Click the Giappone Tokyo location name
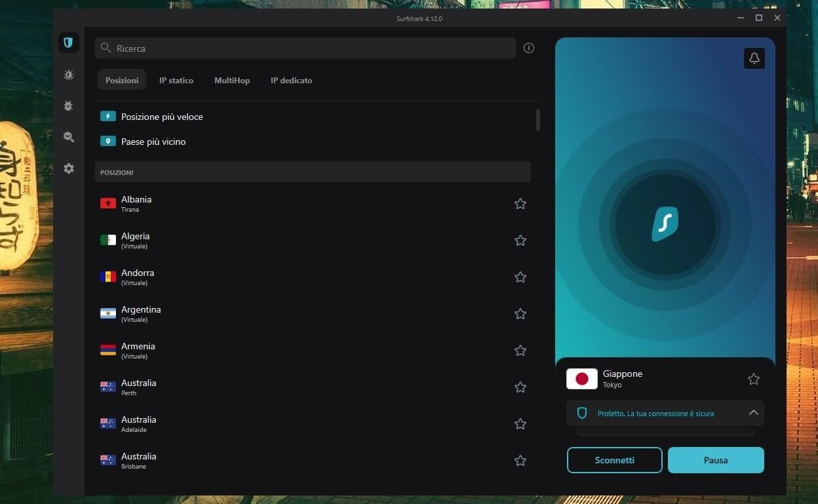Image resolution: width=818 pixels, height=504 pixels. coord(623,378)
